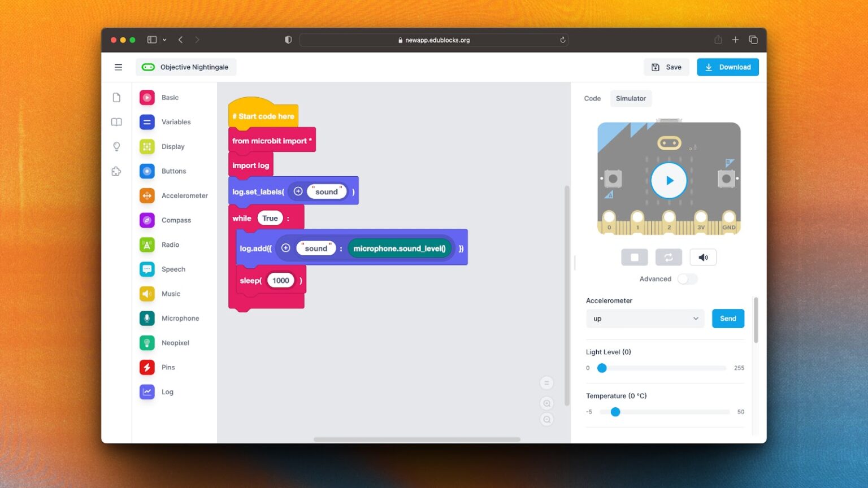Switch to the Code tab
This screenshot has height=488, width=868.
coord(592,98)
